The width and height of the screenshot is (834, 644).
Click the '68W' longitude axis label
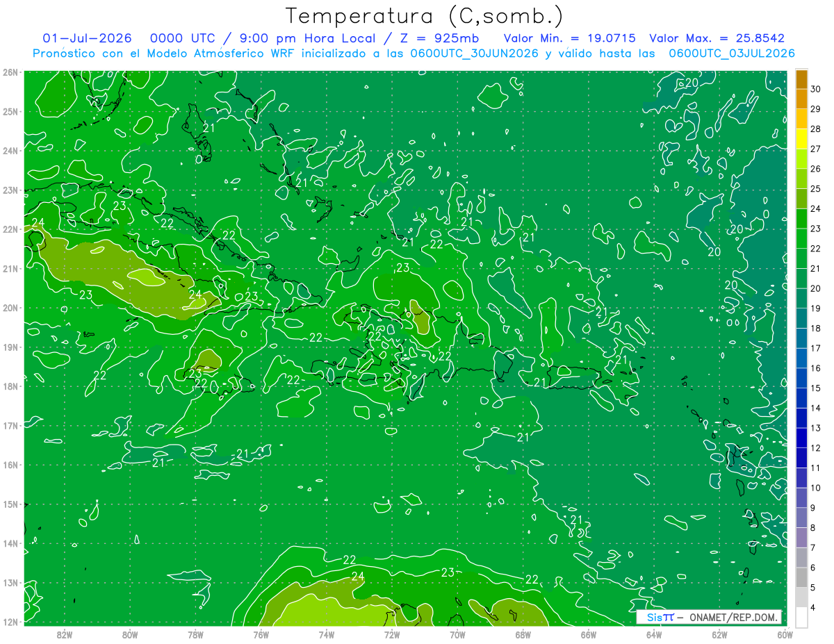523,634
